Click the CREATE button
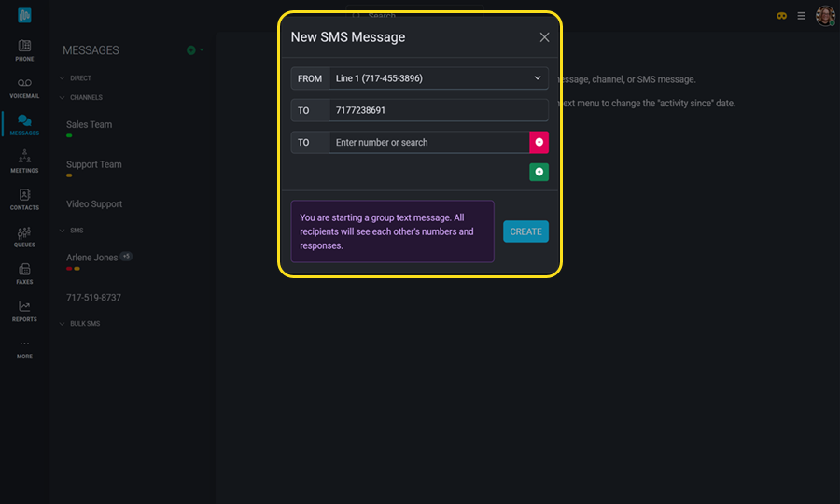The width and height of the screenshot is (840, 504). tap(525, 231)
